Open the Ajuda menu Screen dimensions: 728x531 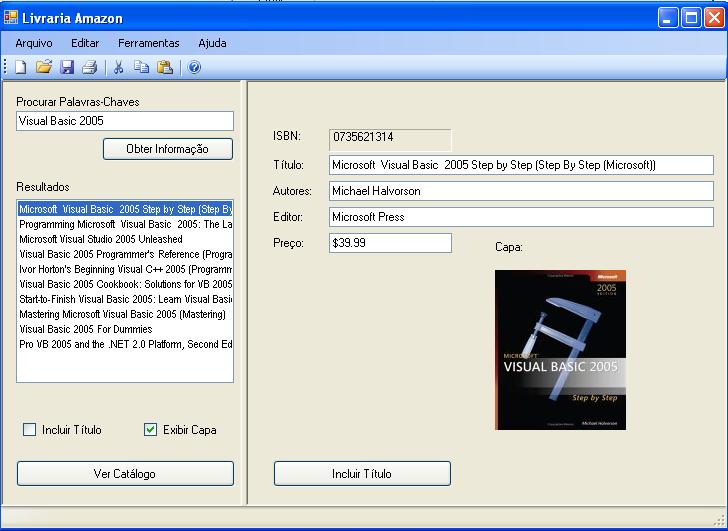click(x=212, y=43)
